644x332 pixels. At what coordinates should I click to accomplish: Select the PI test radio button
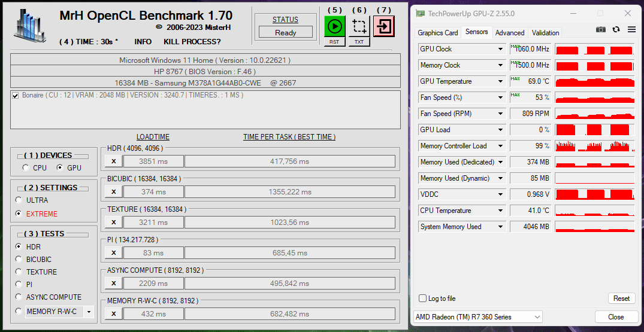coord(19,284)
